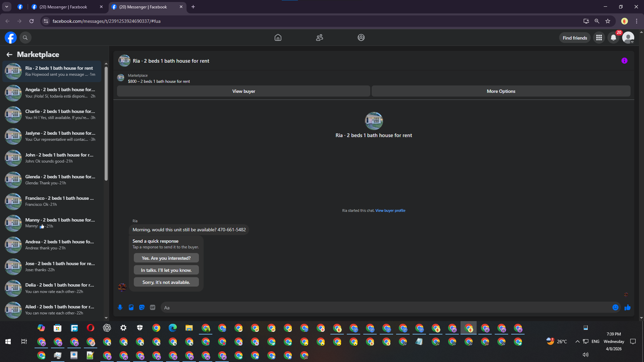Click the voice clip microphone icon

coord(120,307)
